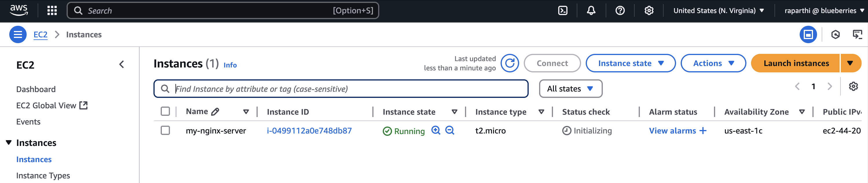Open the region selector United States (N. Virginia)
This screenshot has height=183, width=868.
[718, 10]
